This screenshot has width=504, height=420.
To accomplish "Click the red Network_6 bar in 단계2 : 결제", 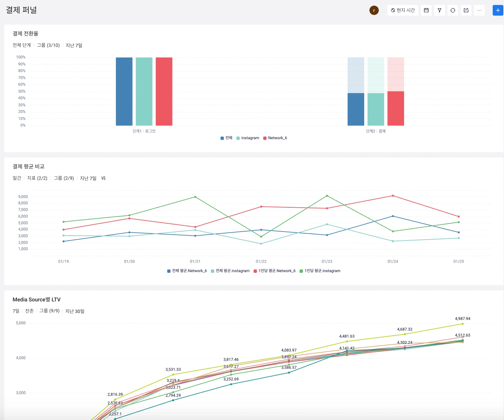I will [x=396, y=108].
